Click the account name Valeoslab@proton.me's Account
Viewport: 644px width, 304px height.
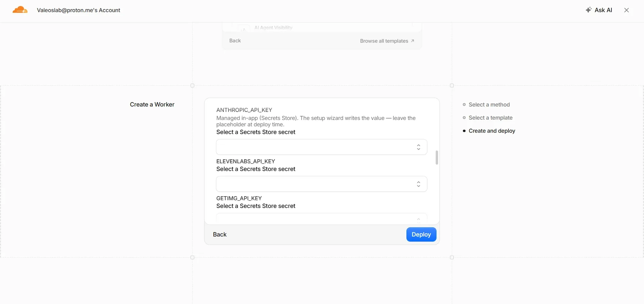tap(78, 10)
